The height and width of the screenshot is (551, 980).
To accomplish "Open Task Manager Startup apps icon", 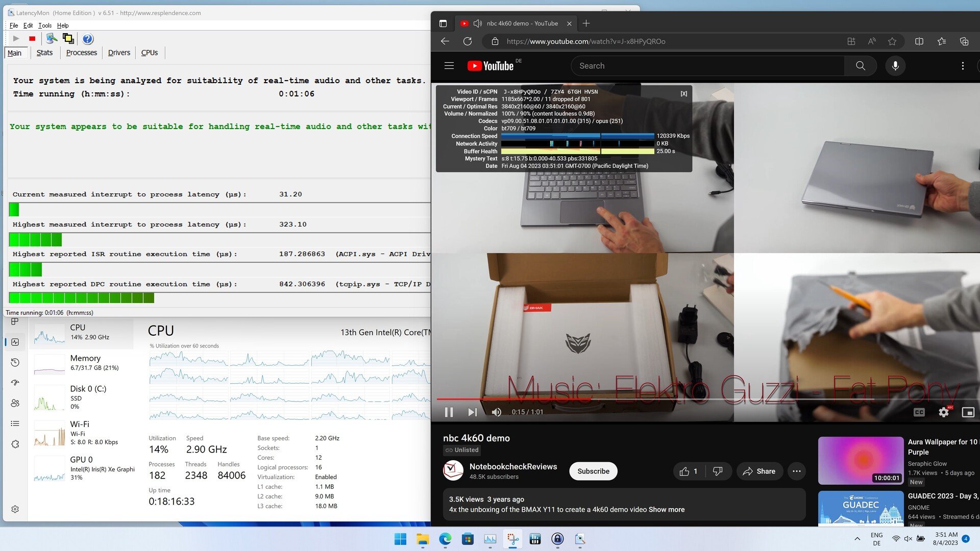I will [15, 383].
